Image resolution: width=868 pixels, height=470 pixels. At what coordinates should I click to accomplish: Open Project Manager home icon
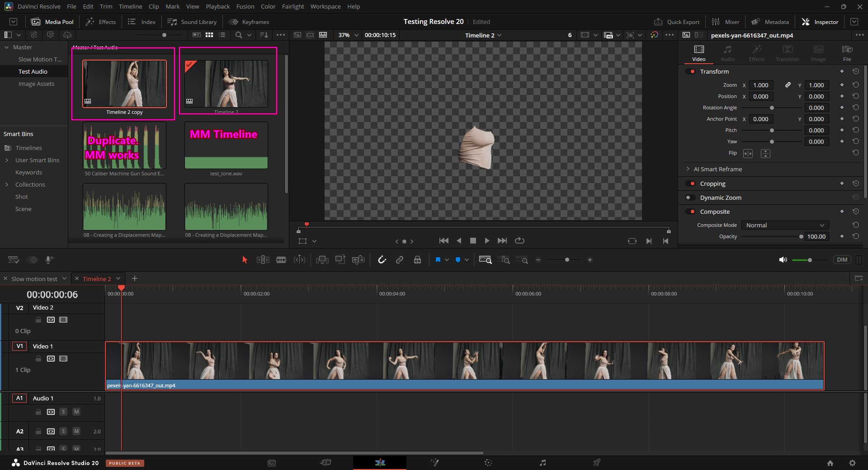point(830,463)
